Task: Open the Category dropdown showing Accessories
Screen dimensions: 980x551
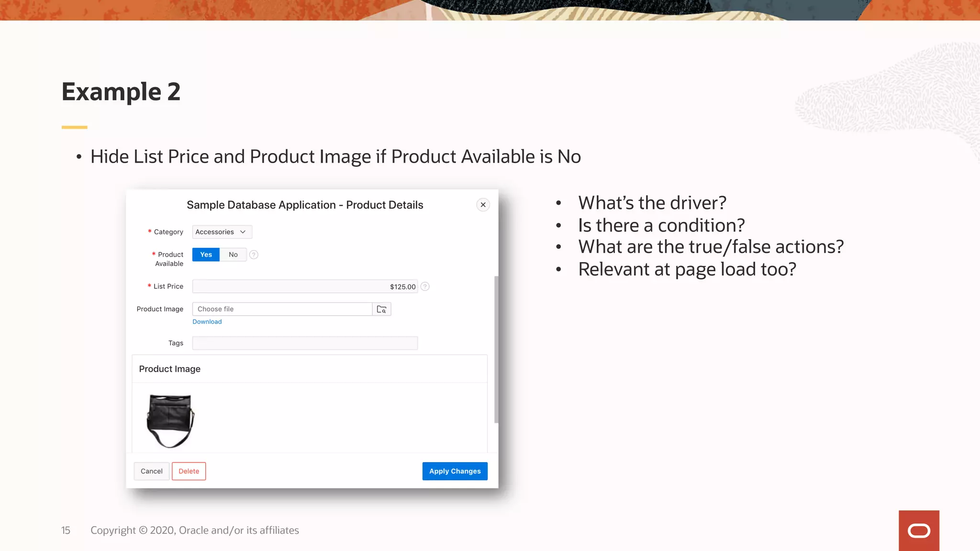Action: pyautogui.click(x=222, y=232)
